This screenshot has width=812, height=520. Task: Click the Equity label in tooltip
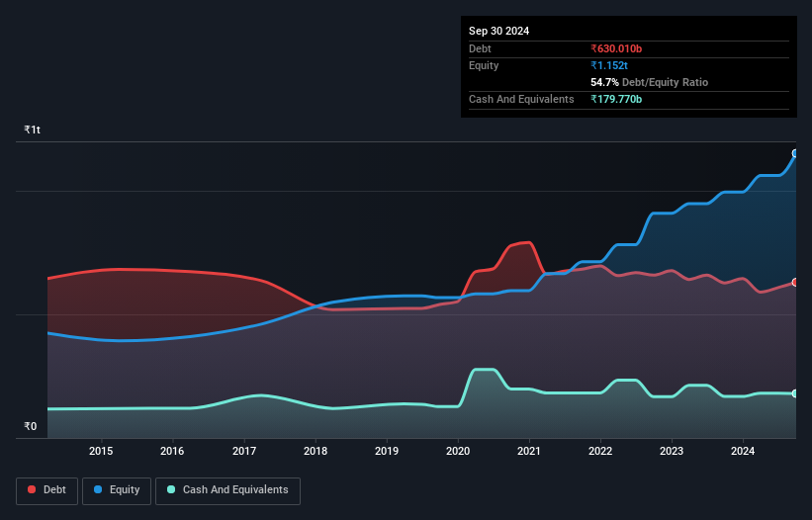[484, 65]
